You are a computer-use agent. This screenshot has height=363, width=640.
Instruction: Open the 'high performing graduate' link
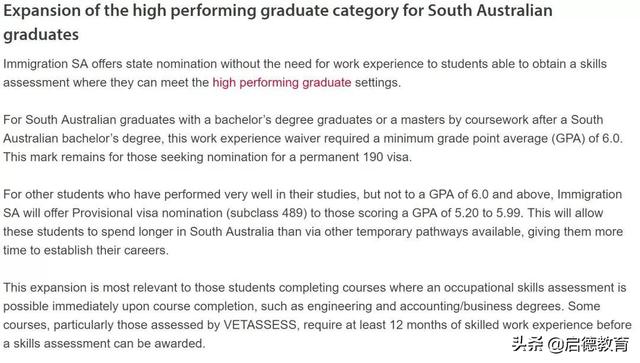[x=282, y=83]
